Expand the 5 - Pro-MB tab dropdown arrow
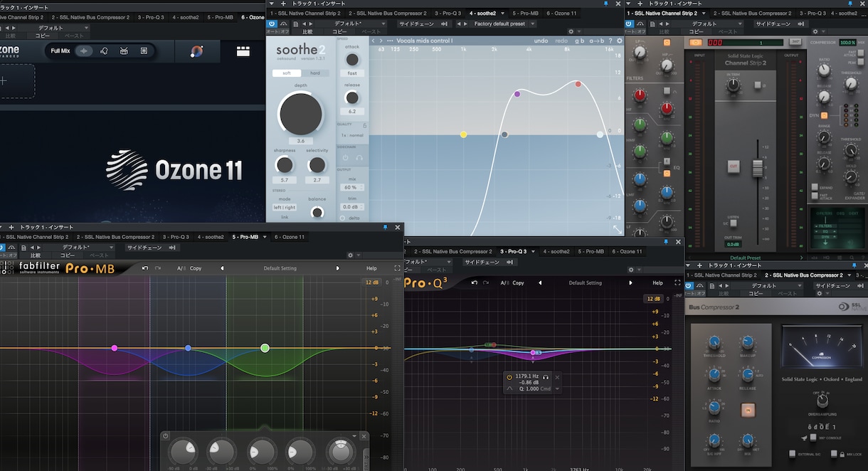This screenshot has width=868, height=471. (265, 237)
